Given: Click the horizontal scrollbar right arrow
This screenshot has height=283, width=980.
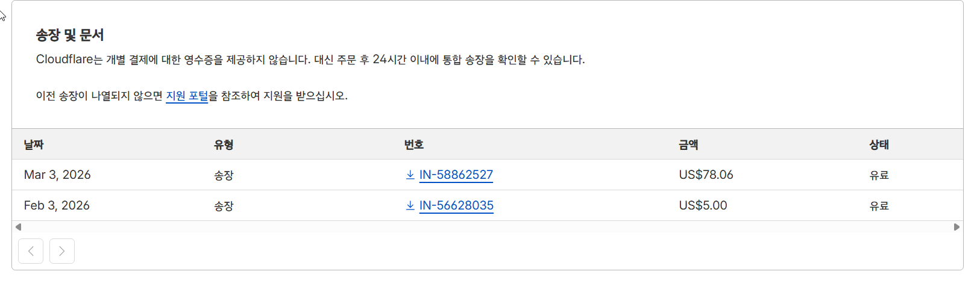Looking at the screenshot, I should 956,227.
